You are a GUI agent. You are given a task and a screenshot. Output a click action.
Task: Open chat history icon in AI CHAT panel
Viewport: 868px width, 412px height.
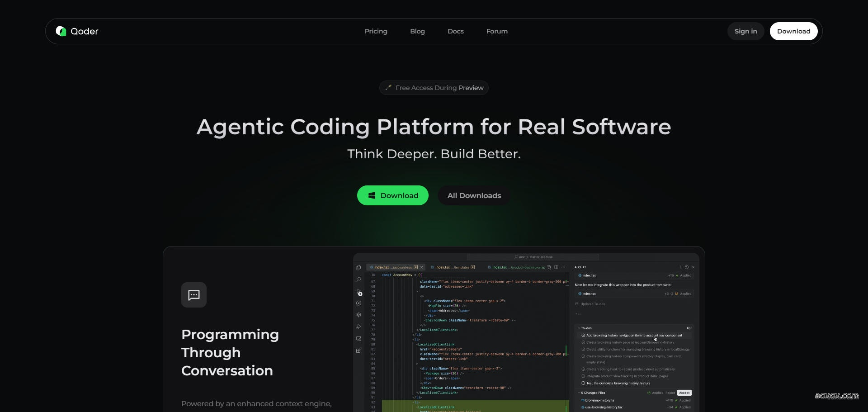pyautogui.click(x=686, y=267)
